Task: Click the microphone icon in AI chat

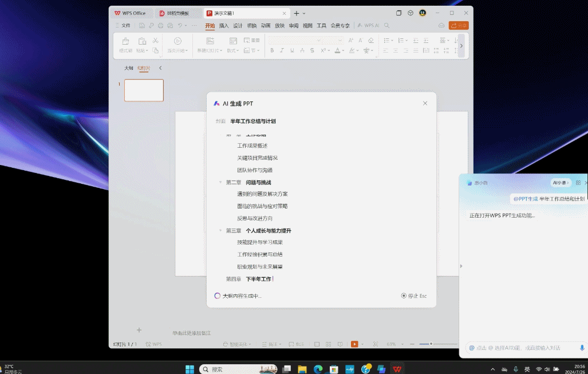Action: [x=582, y=348]
